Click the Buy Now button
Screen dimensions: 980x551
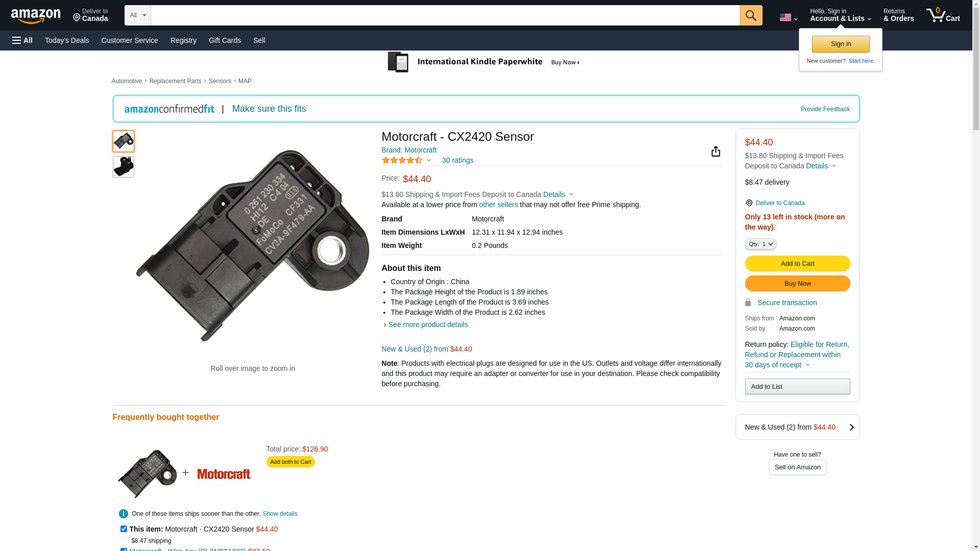tap(797, 284)
